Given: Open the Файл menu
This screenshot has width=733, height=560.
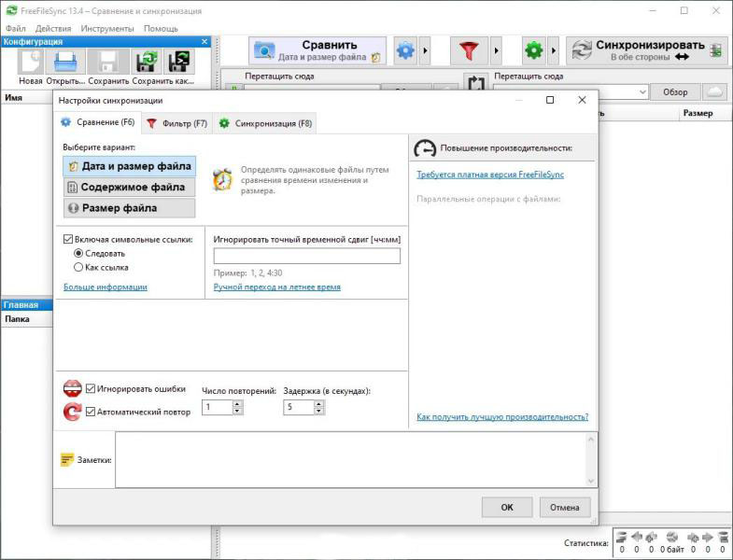Looking at the screenshot, I should click(16, 29).
